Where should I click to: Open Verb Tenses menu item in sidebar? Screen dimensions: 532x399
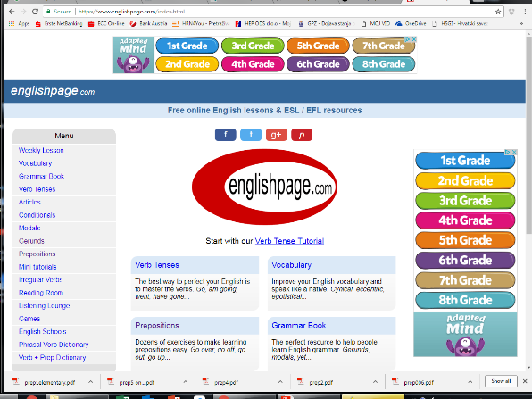37,189
